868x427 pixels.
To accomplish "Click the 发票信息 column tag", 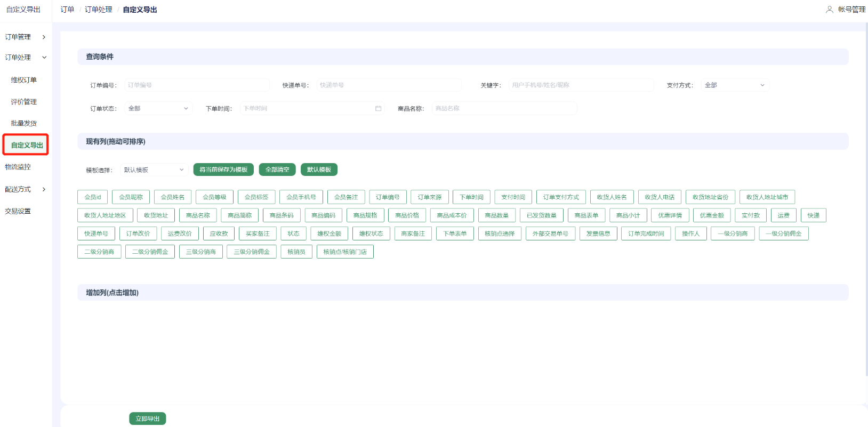I will 598,233.
